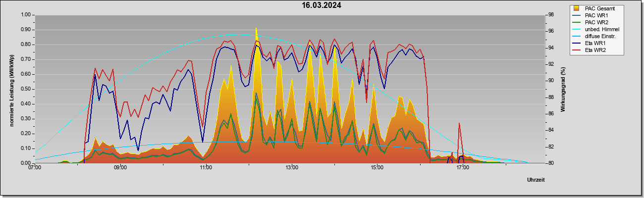The height and width of the screenshot is (198, 644).
Task: Click the 11:00 label on time axis
Action: click(x=206, y=168)
